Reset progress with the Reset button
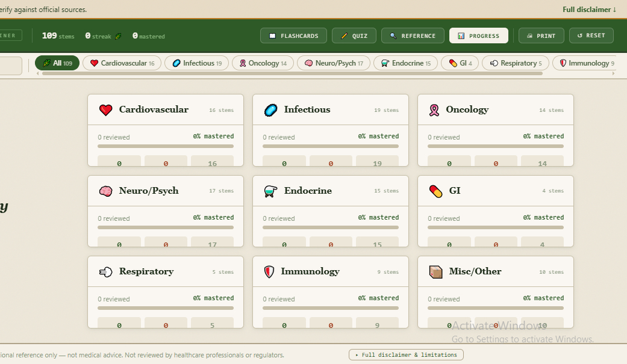627x364 pixels. click(591, 35)
